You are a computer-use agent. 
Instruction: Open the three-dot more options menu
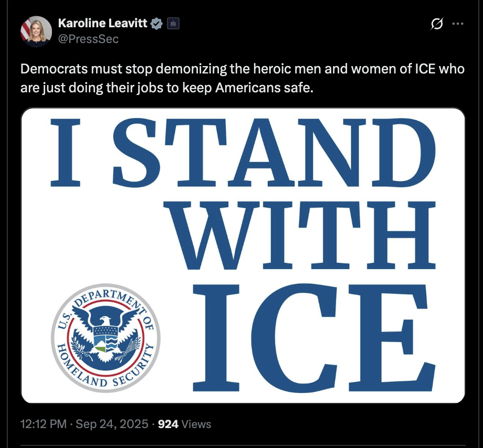point(458,24)
